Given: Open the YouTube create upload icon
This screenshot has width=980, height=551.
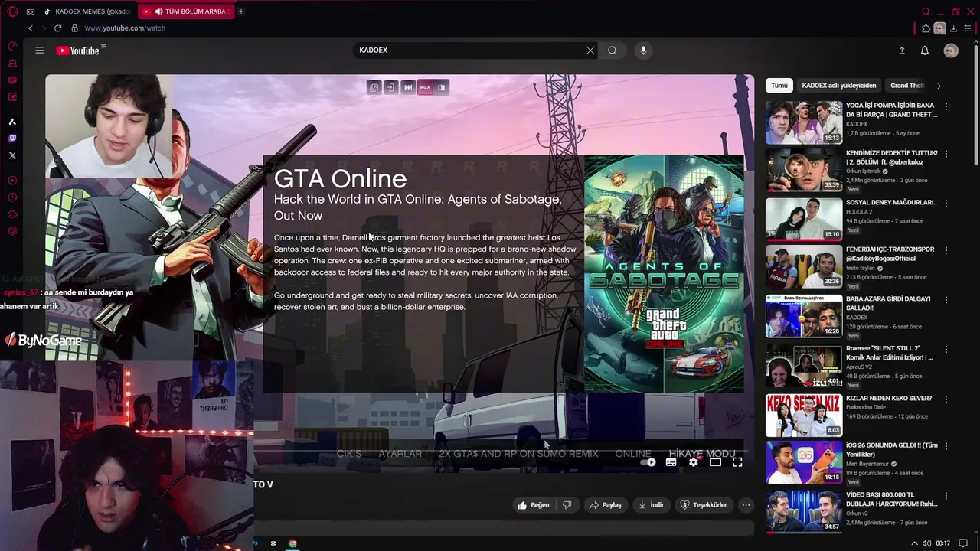Looking at the screenshot, I should pyautogui.click(x=901, y=51).
